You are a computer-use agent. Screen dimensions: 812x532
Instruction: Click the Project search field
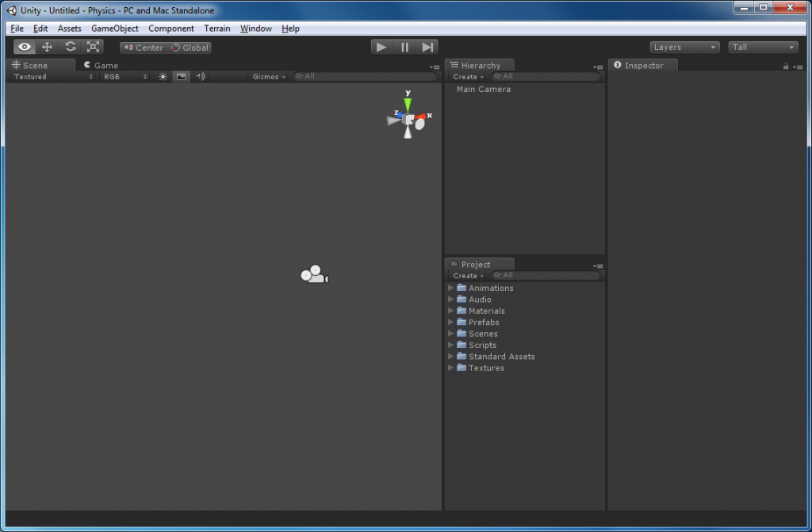point(546,275)
